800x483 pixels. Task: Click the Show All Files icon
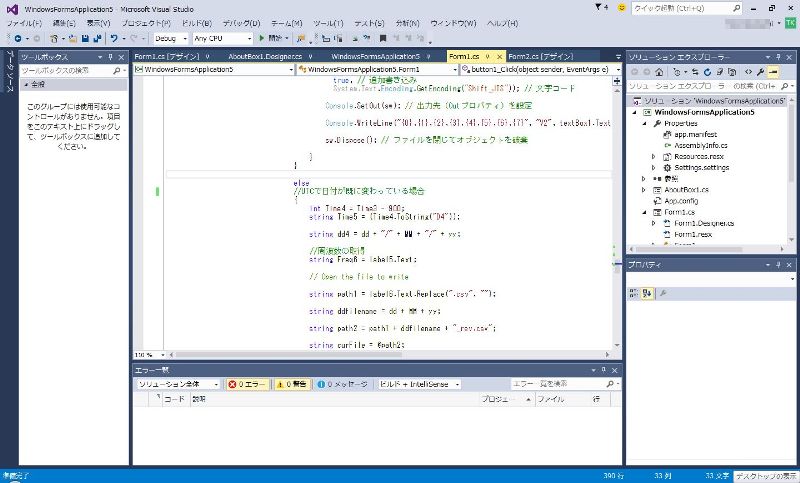click(732, 72)
